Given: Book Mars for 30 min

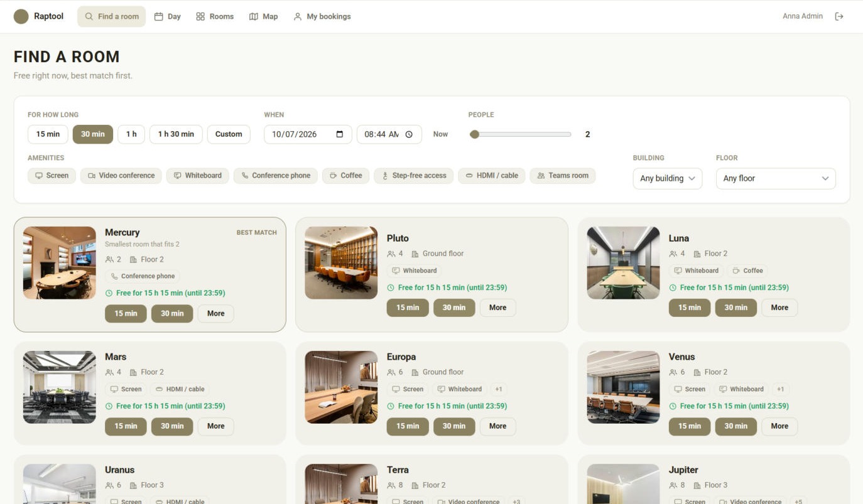Looking at the screenshot, I should tap(172, 426).
